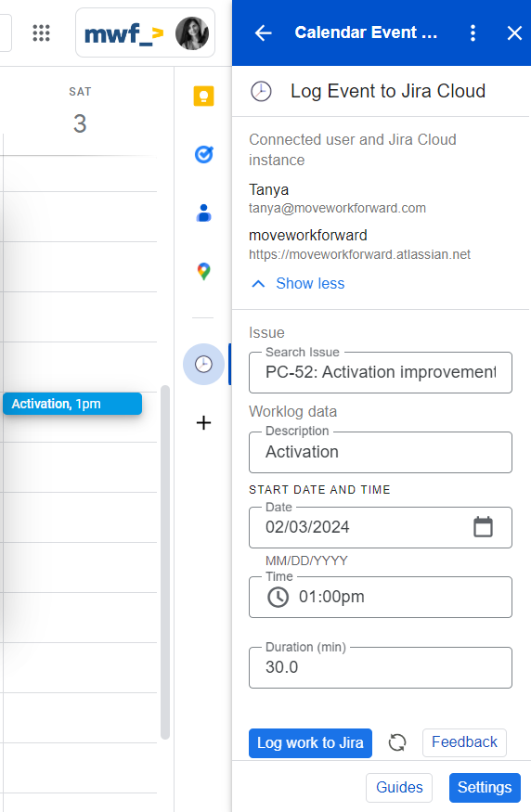Open the Feedback button
This screenshot has width=531, height=812.
pyautogui.click(x=464, y=742)
